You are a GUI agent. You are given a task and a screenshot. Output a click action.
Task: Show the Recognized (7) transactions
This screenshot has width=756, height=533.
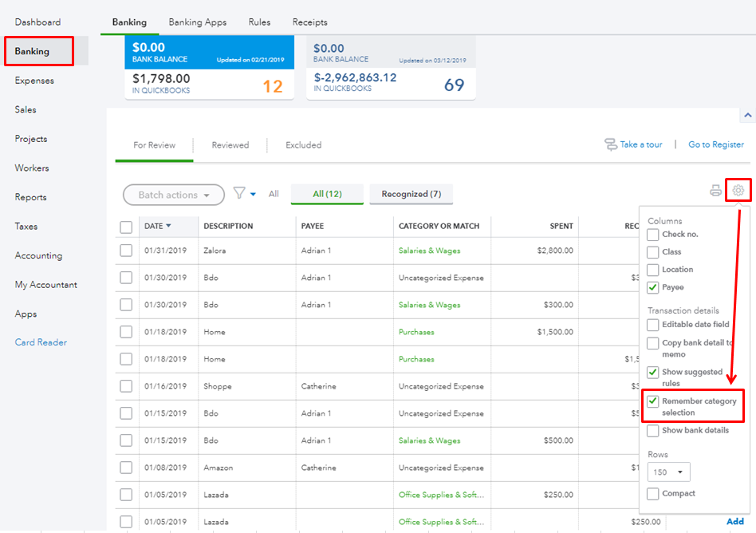tap(411, 194)
